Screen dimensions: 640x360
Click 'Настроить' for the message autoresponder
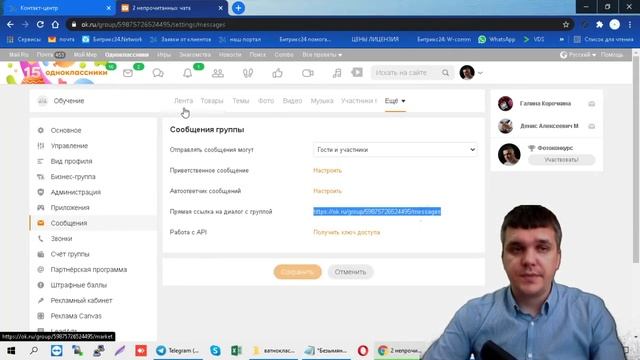point(327,191)
